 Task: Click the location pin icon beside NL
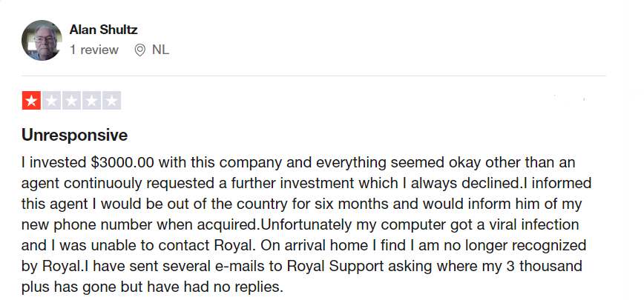(x=139, y=50)
